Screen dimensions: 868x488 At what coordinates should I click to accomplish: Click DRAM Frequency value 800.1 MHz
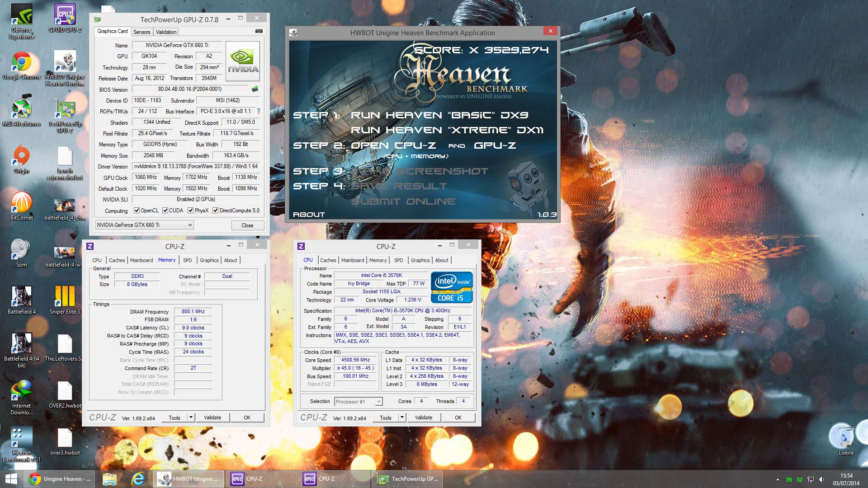[193, 311]
